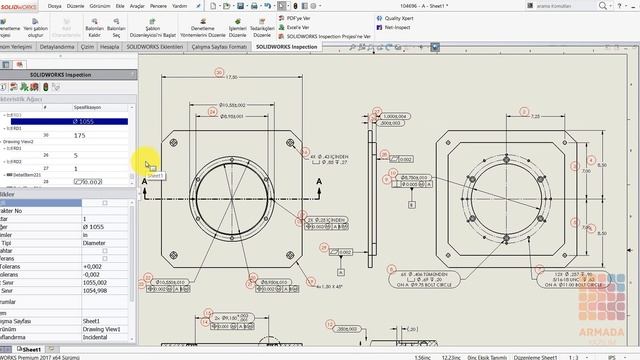Switch to Çizim ribbon tab
Viewport: 640px width, 360px height.
pos(87,47)
